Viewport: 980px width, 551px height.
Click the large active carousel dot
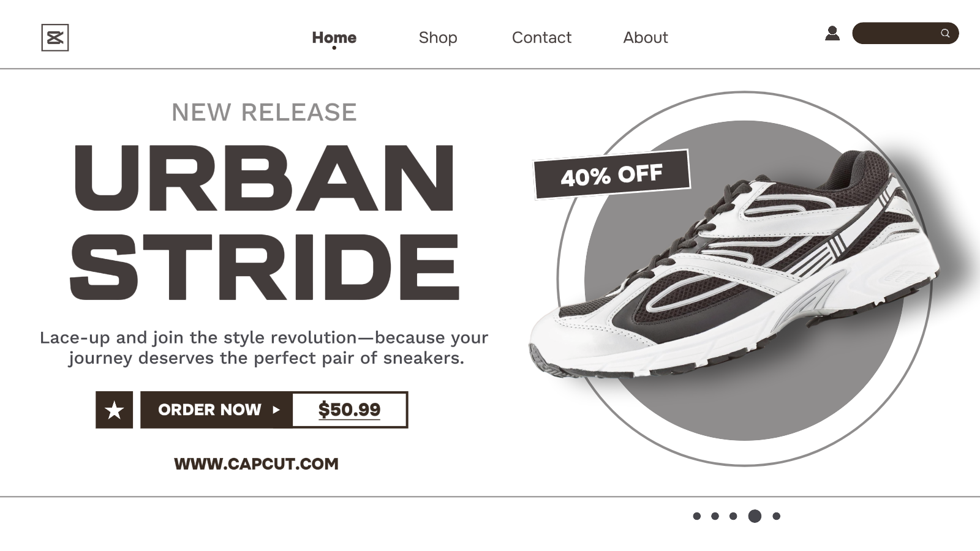[755, 516]
